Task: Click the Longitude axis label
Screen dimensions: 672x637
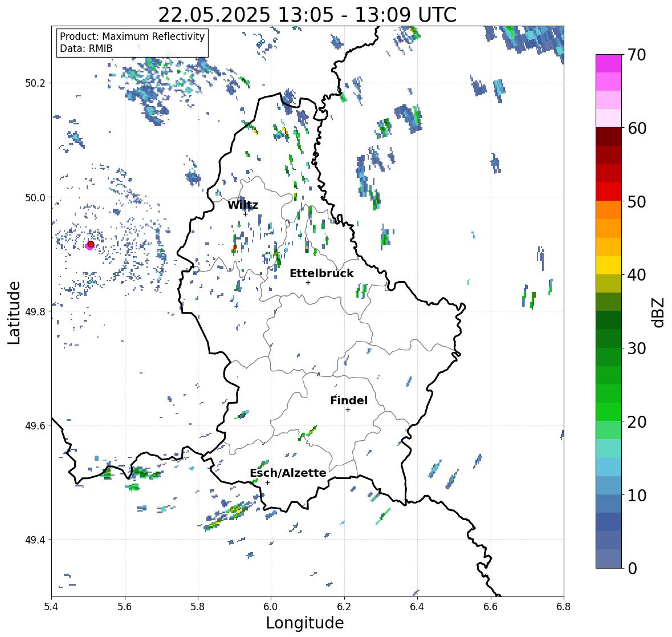Action: point(305,623)
